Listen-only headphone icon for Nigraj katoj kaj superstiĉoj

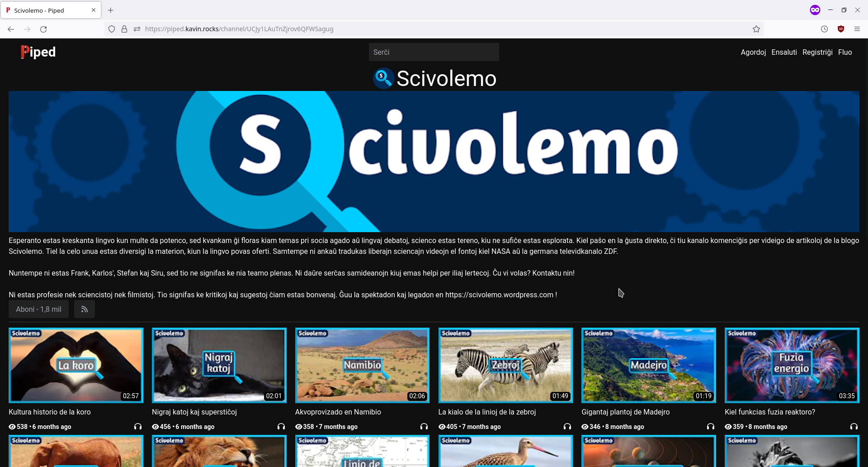(281, 427)
